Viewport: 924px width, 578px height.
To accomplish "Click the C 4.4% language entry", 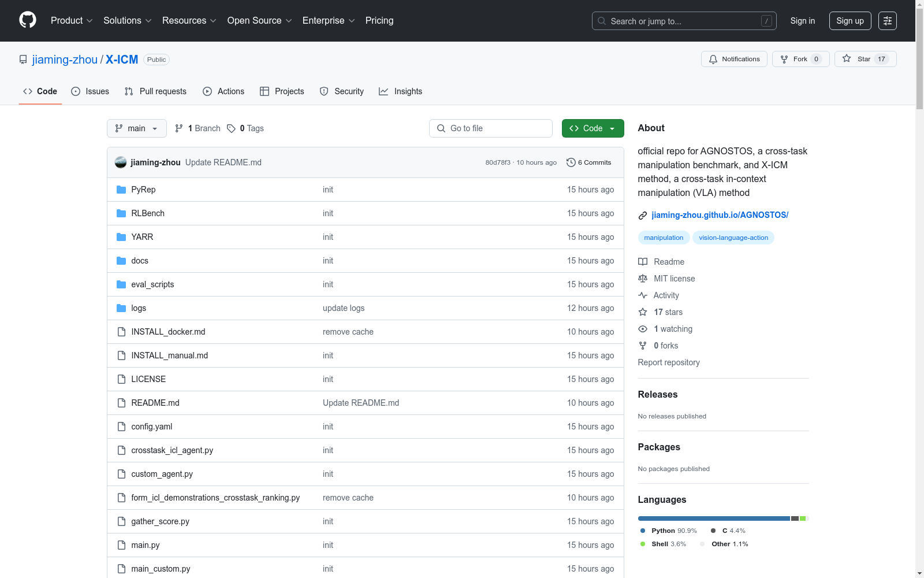I will click(728, 531).
